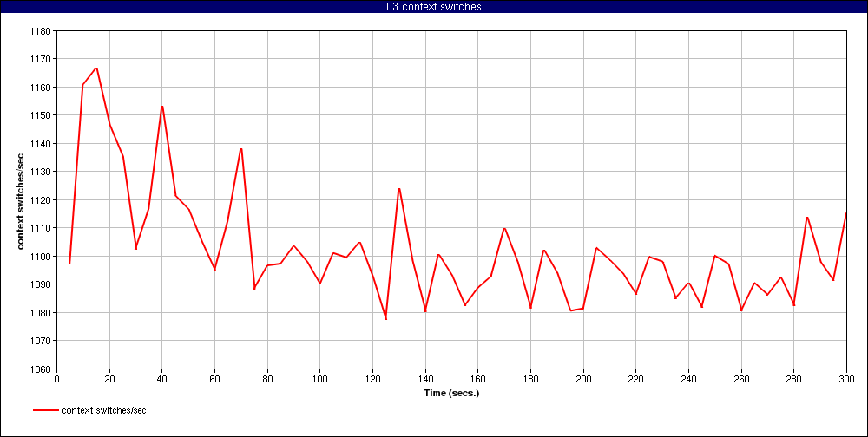Click the data peak near 1153 at 40 secs
This screenshot has width=868, height=437.
tap(162, 106)
